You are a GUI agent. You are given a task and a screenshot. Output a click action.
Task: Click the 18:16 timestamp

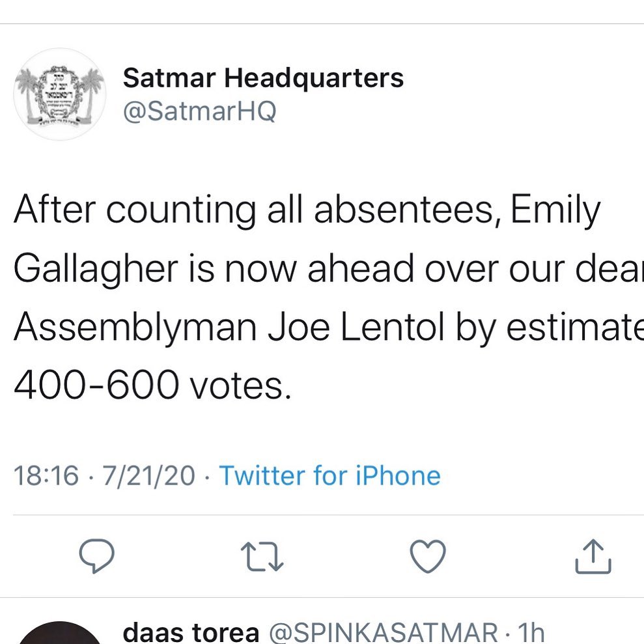point(46,475)
